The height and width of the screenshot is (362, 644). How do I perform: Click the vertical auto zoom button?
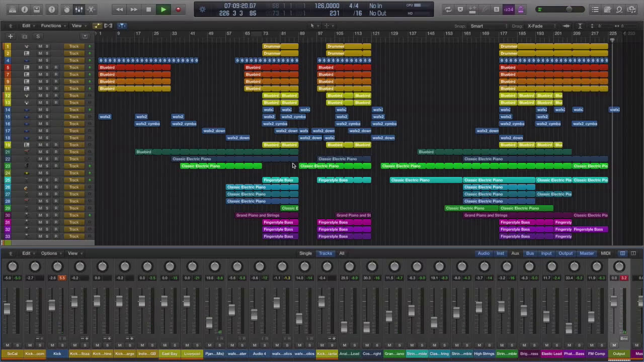[x=580, y=26]
